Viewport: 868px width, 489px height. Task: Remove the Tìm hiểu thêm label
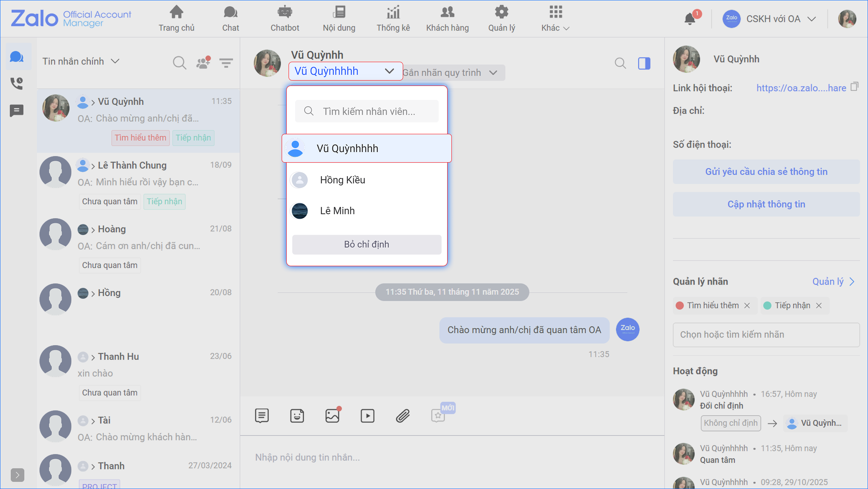pyautogui.click(x=747, y=306)
